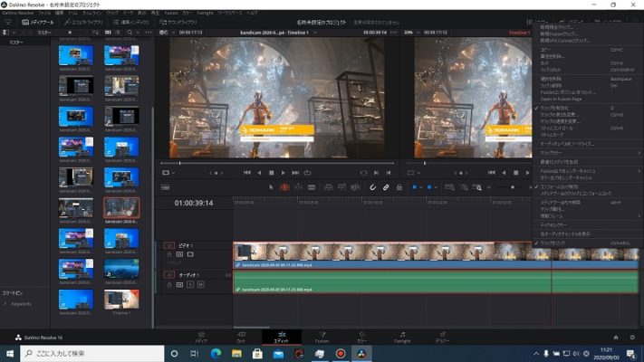Expand Keywords under smart bins
The height and width of the screenshot is (362, 644).
5,304
